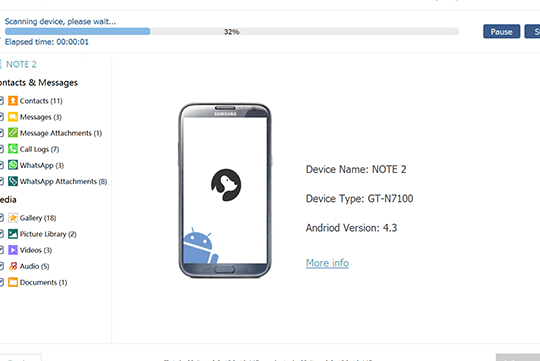Toggle the Gallery (18) checkbox
540x361 pixels.
1,218
